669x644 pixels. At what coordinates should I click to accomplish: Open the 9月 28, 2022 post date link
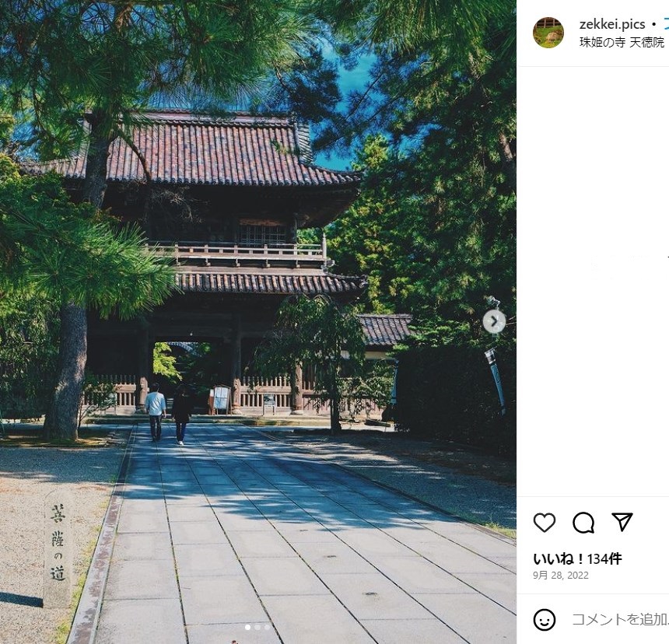(561, 576)
